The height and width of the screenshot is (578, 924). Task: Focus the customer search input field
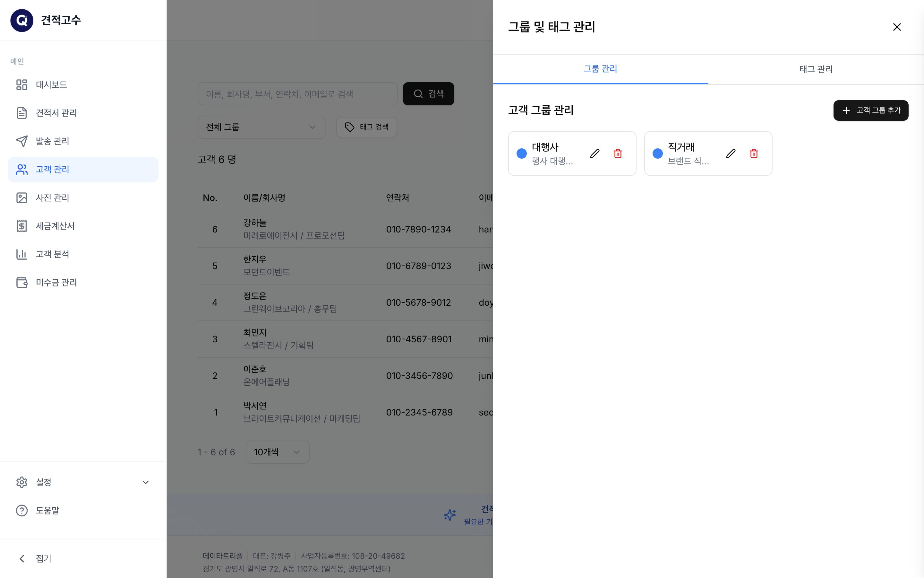pyautogui.click(x=297, y=94)
